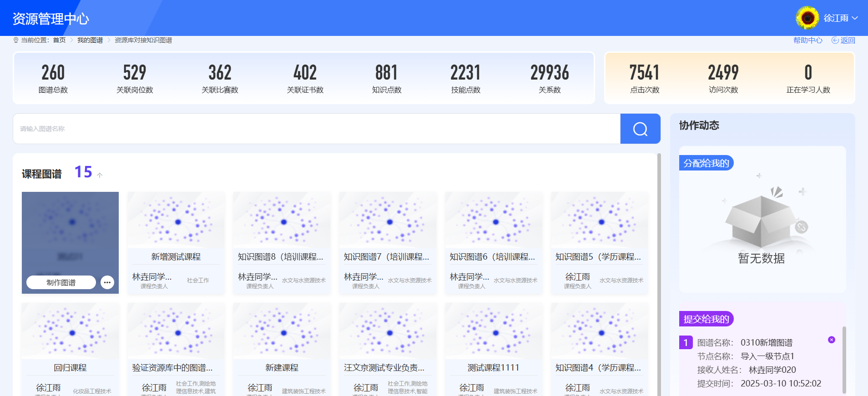Click the 402 关联证书数 statistic
Screen dimensions: 868x396
tap(305, 78)
